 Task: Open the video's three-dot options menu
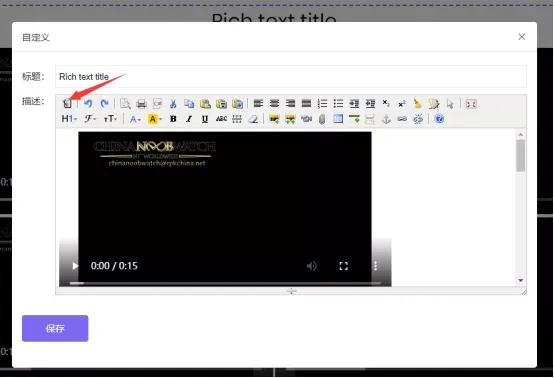click(376, 266)
